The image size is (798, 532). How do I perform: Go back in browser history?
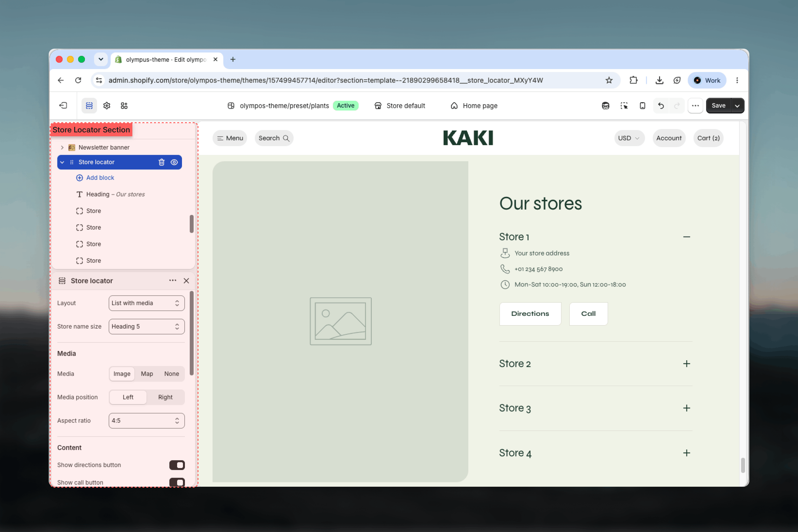(61, 80)
